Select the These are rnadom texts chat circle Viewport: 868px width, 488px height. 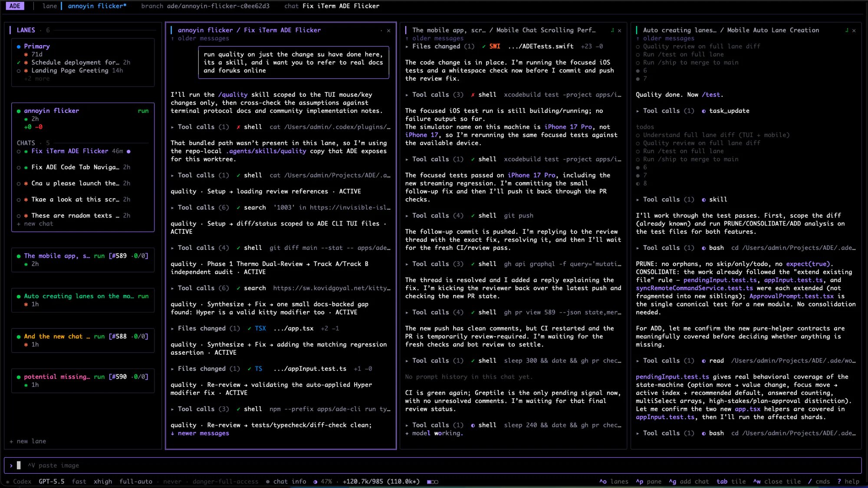(19, 216)
